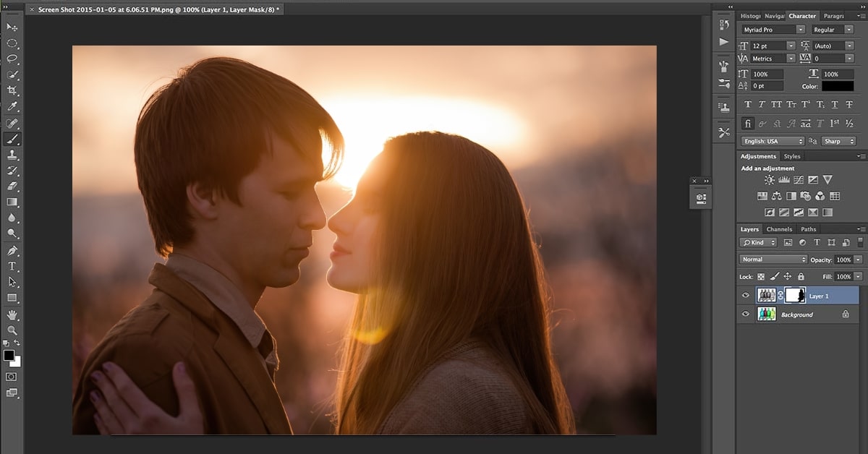
Task: Open the Kind layer filter dropdown
Action: point(759,242)
